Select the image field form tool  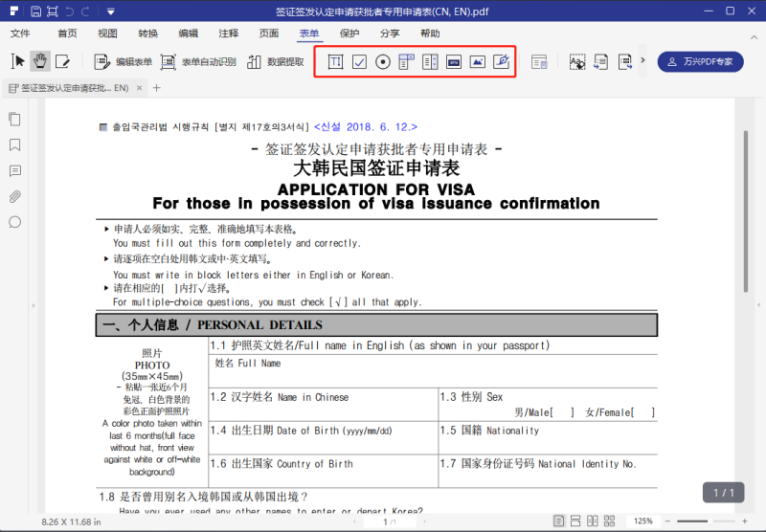[477, 62]
